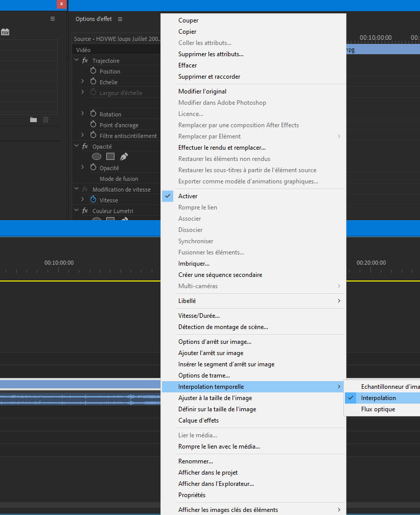Toggle Opacité property stopwatch
The image size is (420, 515).
(x=94, y=168)
